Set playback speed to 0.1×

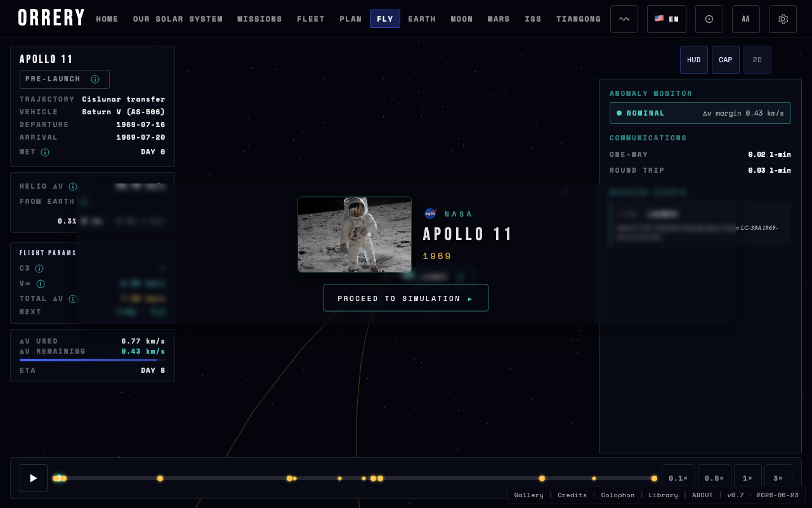click(678, 478)
